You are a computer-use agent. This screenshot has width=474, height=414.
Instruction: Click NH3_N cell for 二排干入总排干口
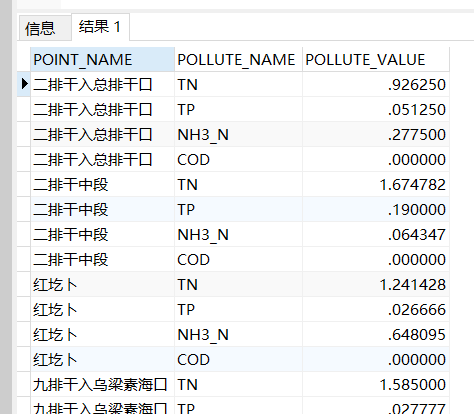(238, 135)
